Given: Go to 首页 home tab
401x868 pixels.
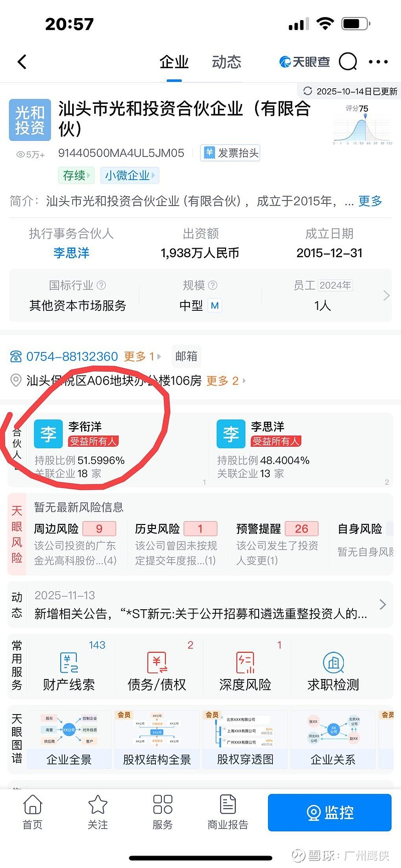Looking at the screenshot, I should click(x=33, y=812).
